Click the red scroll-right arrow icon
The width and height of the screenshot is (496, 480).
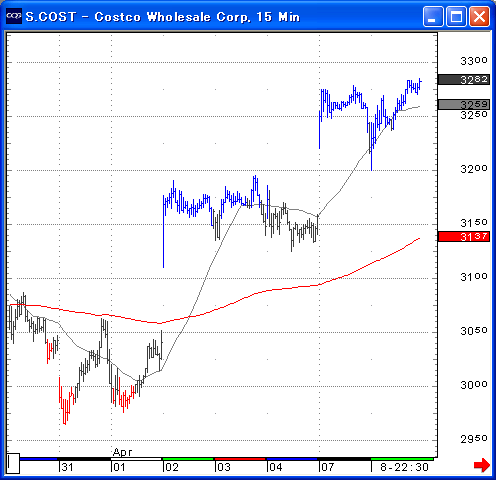pos(482,465)
